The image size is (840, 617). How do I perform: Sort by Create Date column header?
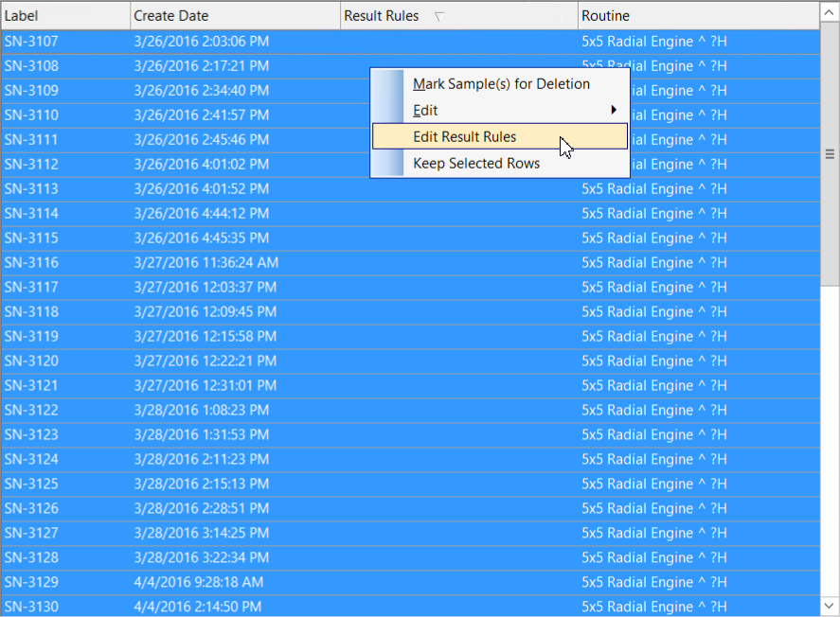coord(234,16)
